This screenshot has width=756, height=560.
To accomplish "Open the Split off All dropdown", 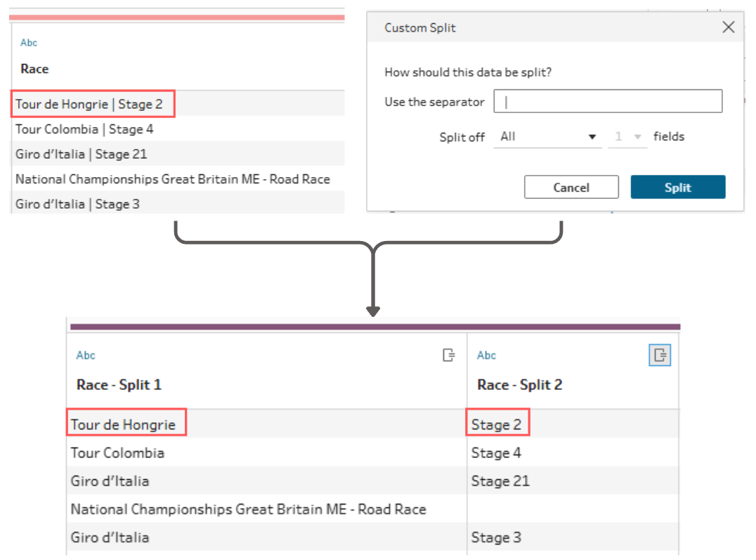I will pos(548,136).
